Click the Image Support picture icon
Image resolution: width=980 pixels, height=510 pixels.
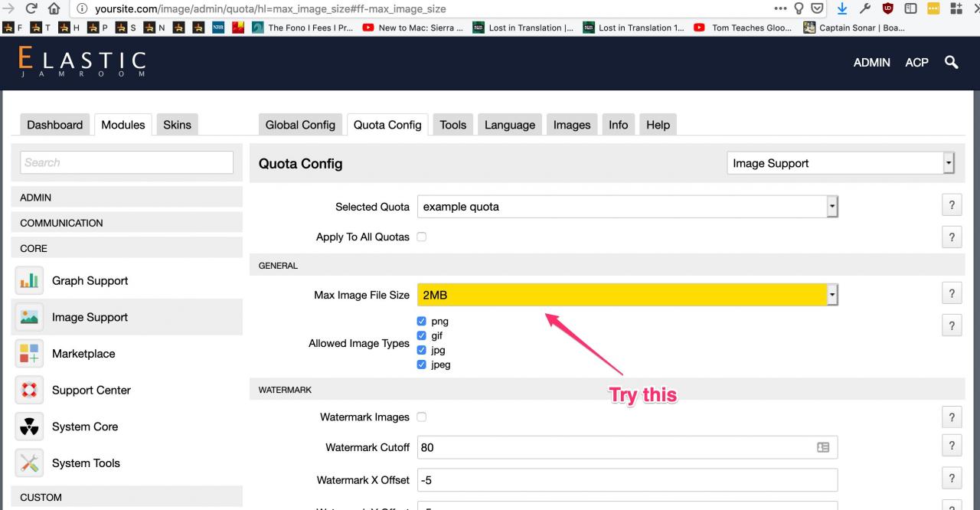coord(29,317)
